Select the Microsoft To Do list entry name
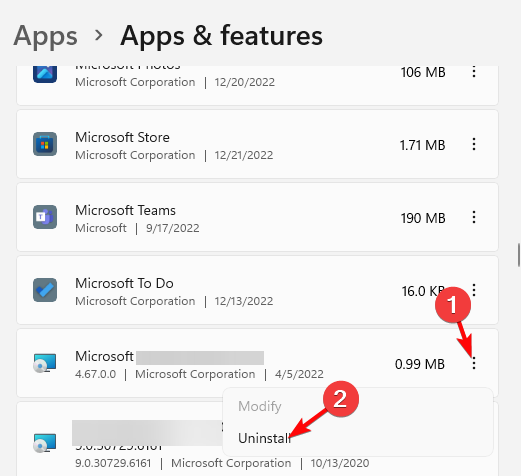This screenshot has height=476, width=521. pyautogui.click(x=124, y=283)
